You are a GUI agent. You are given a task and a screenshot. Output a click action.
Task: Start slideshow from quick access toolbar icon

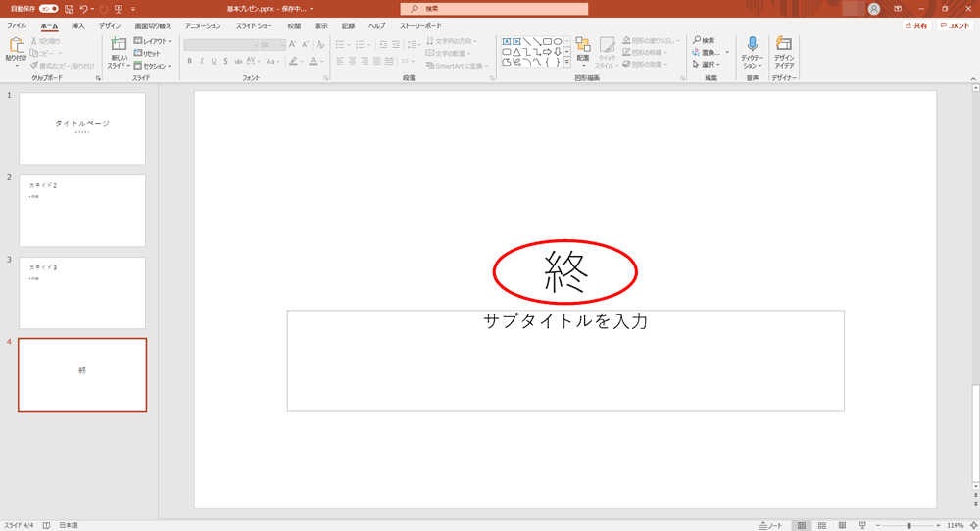(119, 9)
